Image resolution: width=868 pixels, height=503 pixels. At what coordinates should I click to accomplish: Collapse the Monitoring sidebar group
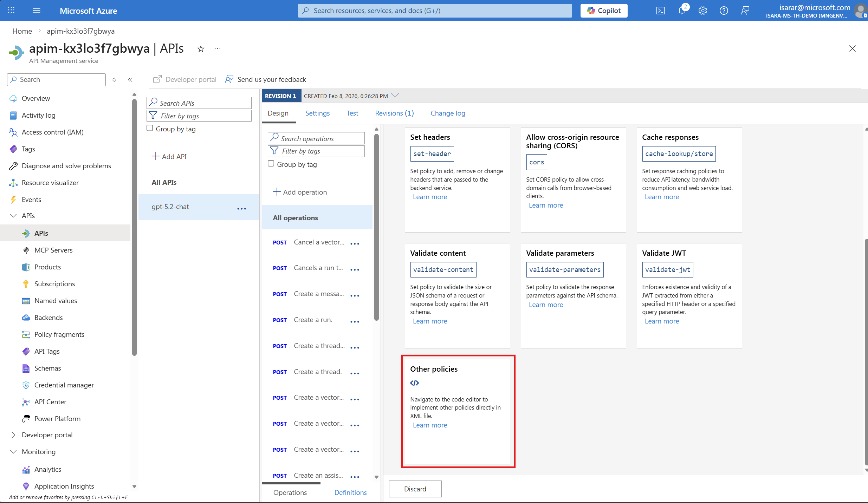(13, 452)
